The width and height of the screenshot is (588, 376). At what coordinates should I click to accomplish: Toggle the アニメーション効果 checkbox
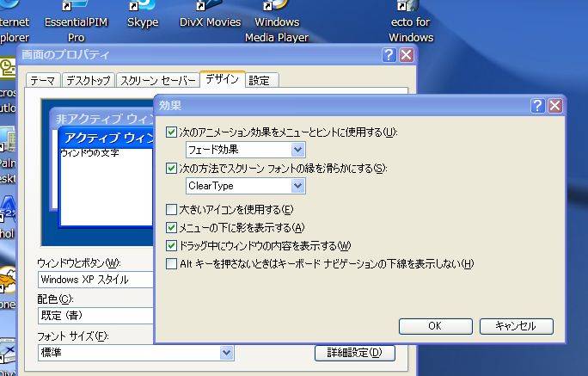click(171, 133)
